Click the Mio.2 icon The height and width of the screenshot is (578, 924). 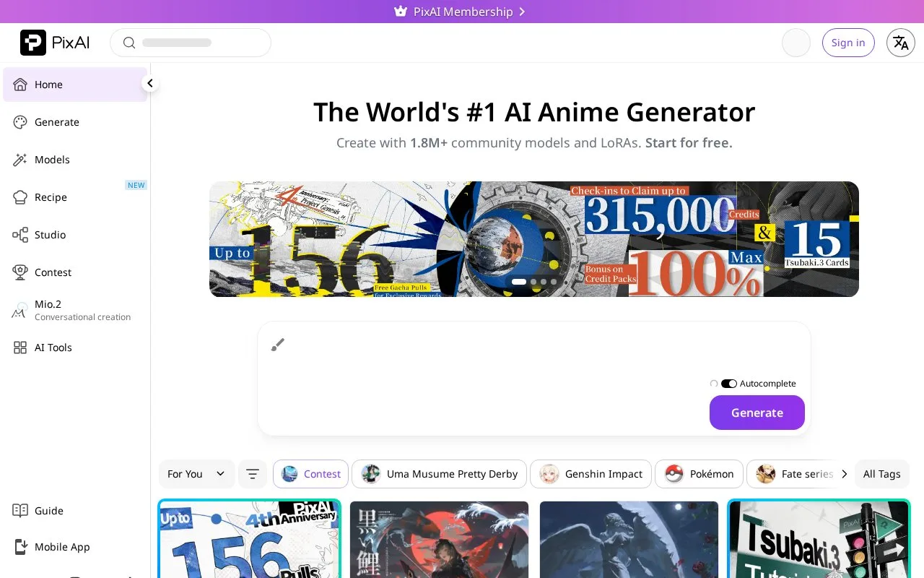[19, 311]
